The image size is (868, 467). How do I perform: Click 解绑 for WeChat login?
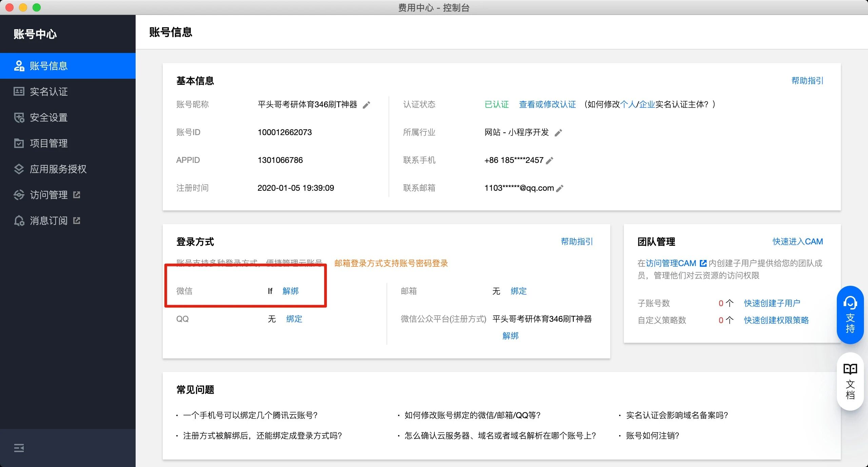[291, 291]
